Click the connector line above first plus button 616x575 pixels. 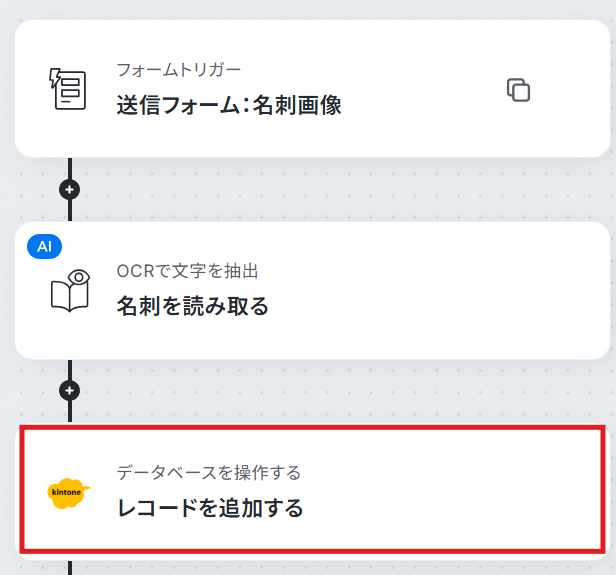click(x=70, y=168)
